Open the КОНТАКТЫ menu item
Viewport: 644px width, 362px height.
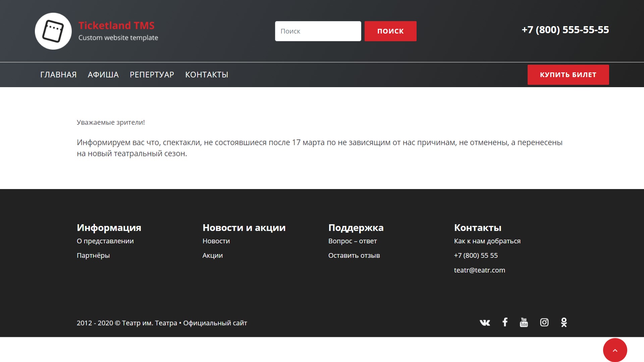click(x=207, y=75)
